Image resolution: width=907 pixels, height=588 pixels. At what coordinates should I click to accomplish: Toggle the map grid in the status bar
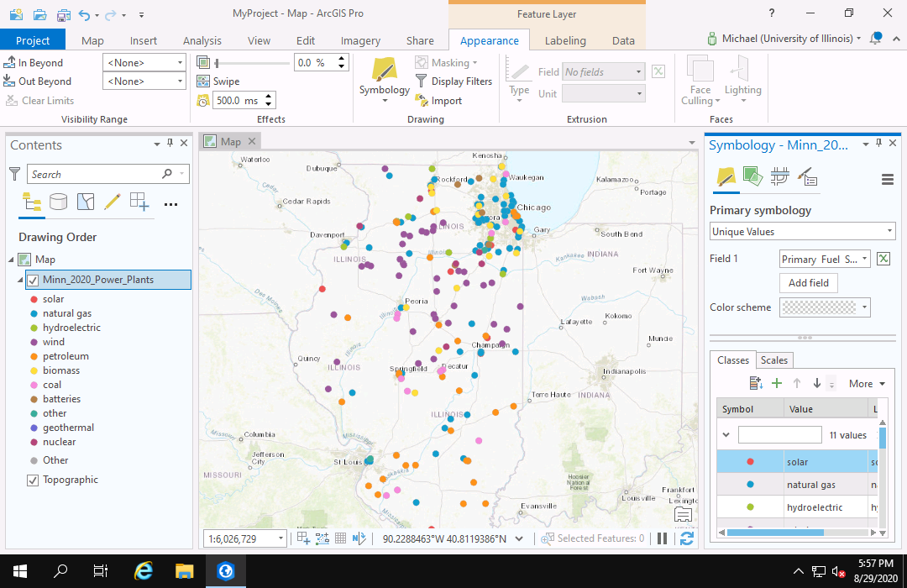point(341,538)
